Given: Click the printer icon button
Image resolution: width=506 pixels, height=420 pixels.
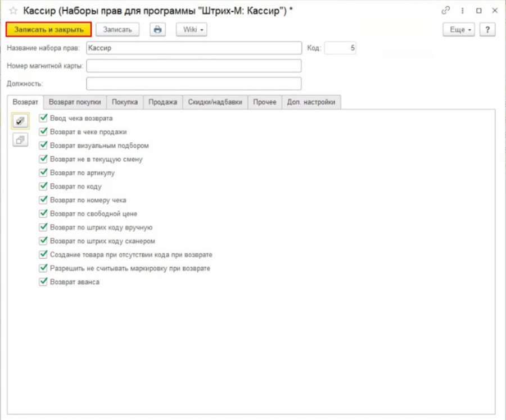Looking at the screenshot, I should point(157,30).
